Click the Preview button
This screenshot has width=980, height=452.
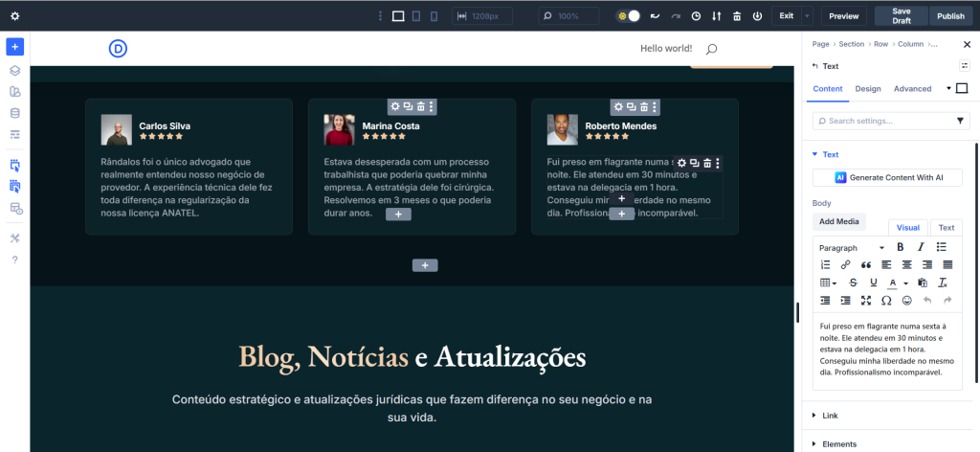(x=844, y=16)
